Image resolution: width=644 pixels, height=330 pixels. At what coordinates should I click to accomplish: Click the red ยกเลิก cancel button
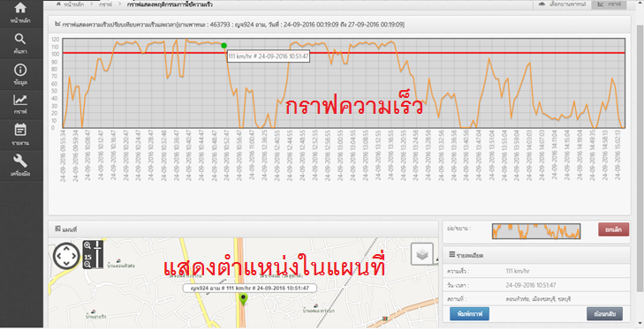613,229
